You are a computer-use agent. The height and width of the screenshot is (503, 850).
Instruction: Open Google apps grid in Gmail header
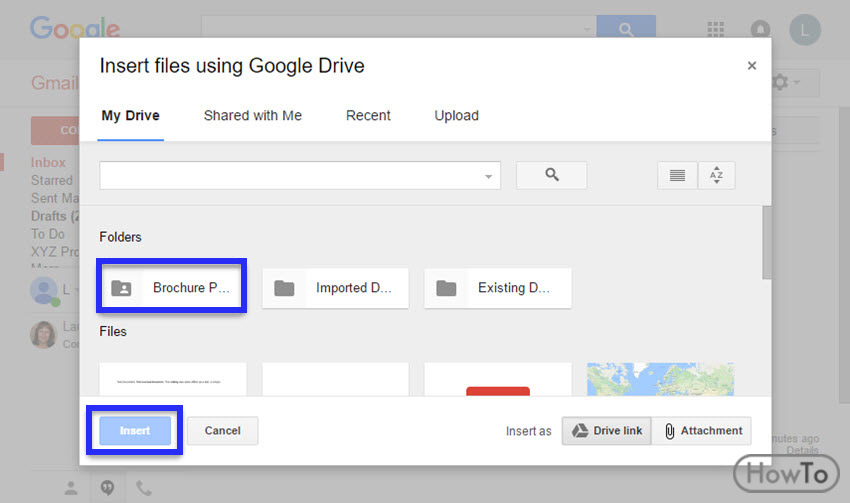716,29
